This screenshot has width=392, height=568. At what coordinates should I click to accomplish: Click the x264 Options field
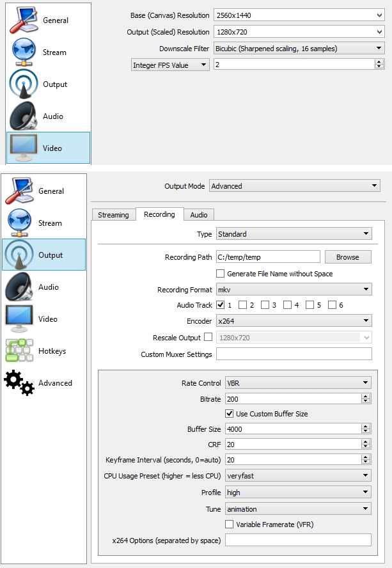(298, 540)
